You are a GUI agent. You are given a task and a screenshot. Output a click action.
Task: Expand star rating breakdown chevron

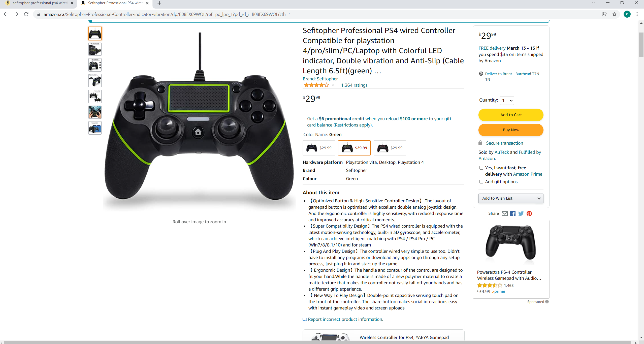coord(333,85)
